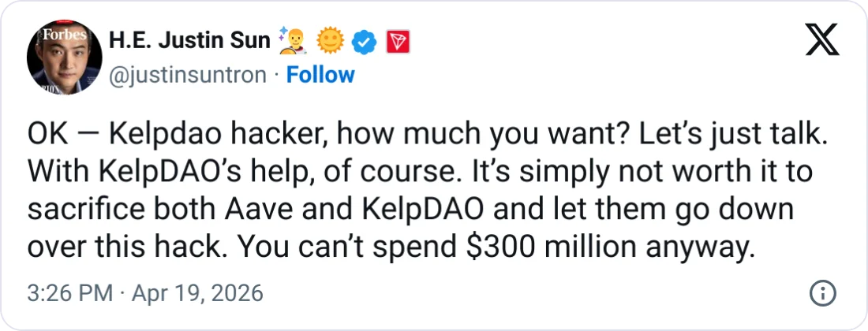Click the sun face emoji
The width and height of the screenshot is (868, 331).
(x=331, y=40)
